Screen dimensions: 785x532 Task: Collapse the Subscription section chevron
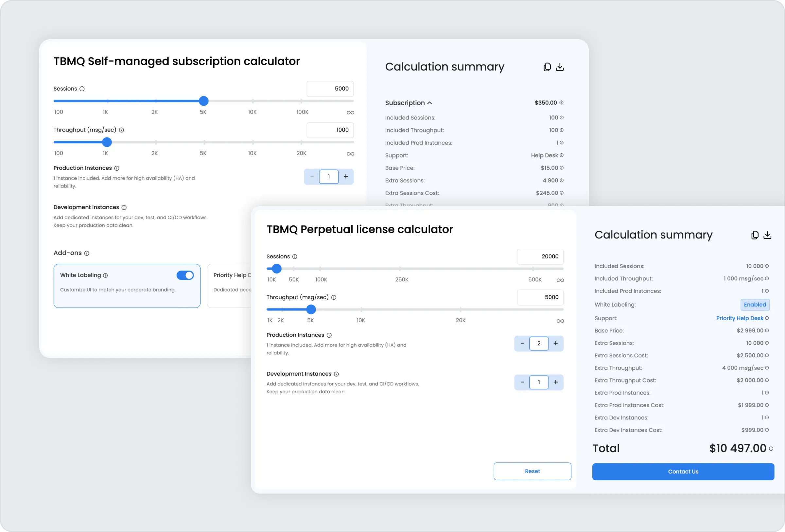tap(430, 103)
